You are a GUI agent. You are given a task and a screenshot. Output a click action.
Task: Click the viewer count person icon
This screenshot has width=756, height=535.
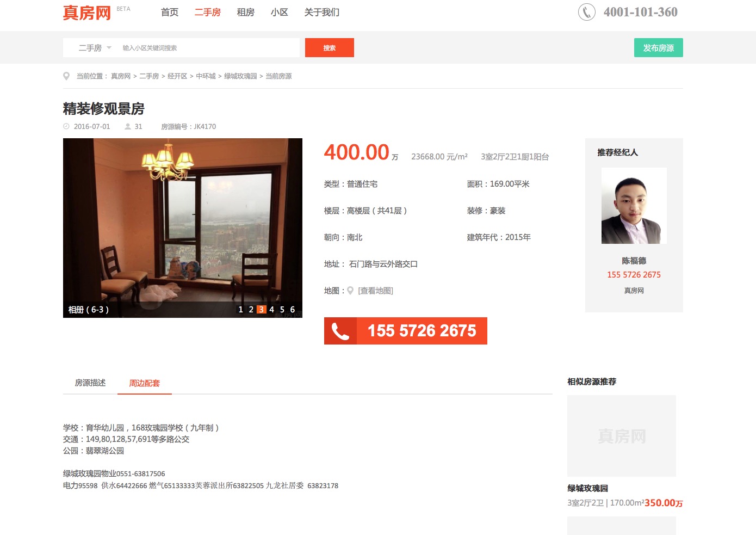[x=128, y=126]
